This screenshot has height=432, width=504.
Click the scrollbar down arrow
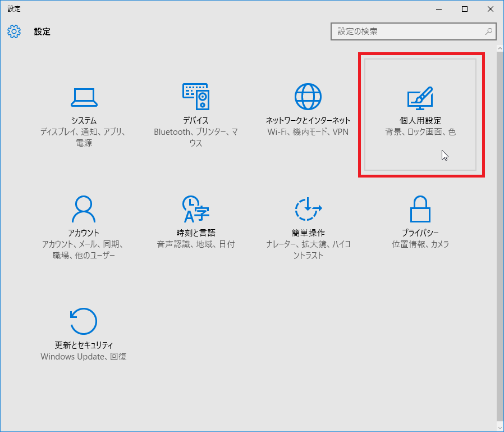pyautogui.click(x=500, y=428)
